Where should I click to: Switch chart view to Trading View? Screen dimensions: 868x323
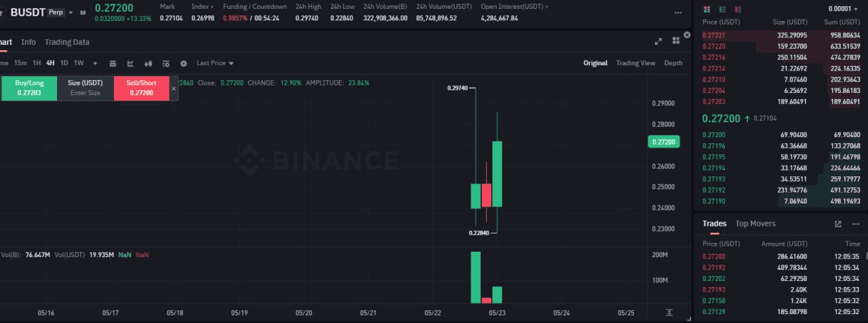tap(635, 63)
